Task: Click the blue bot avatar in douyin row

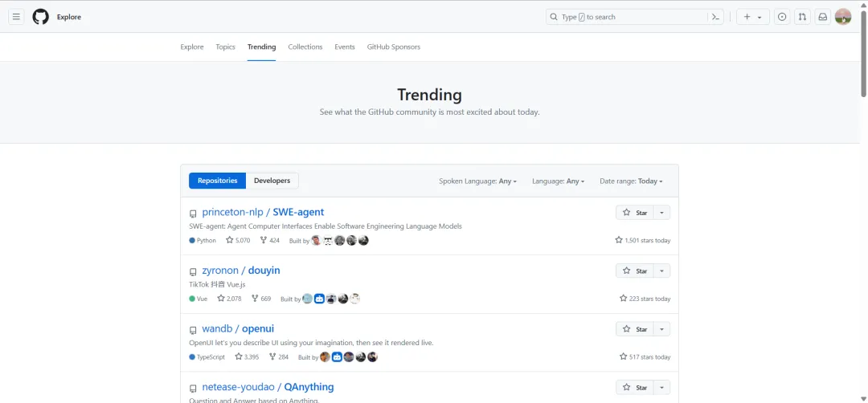Action: pyautogui.click(x=319, y=299)
